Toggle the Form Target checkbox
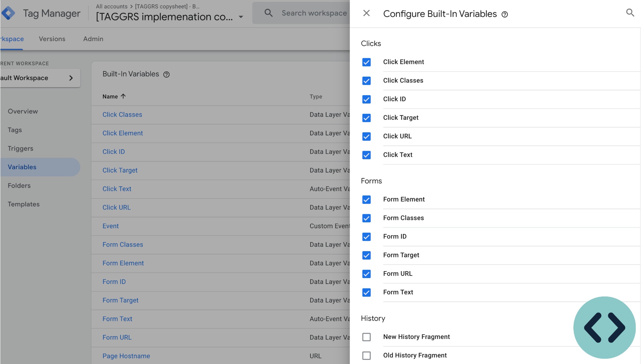This screenshot has height=364, width=641. (x=367, y=255)
